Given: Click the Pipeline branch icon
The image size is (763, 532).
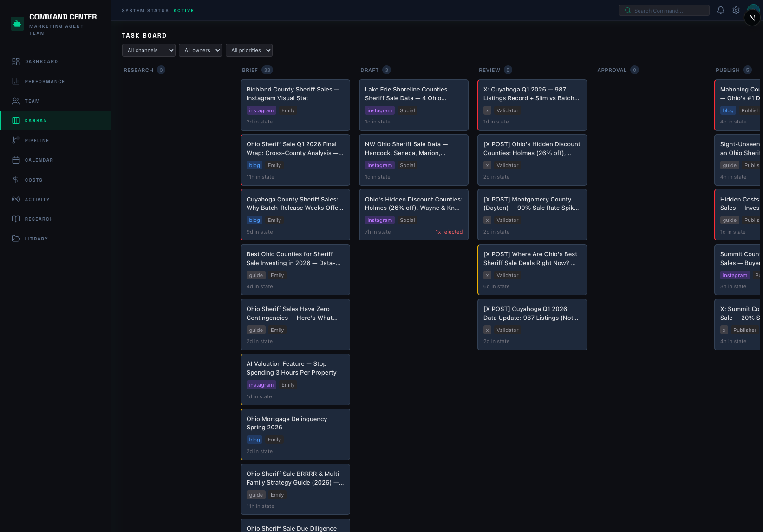Looking at the screenshot, I should (x=16, y=140).
